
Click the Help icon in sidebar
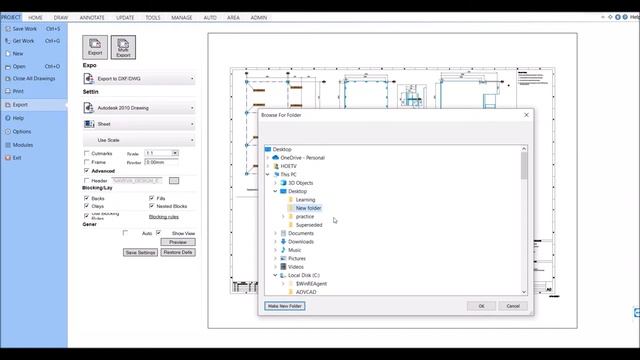tap(8, 118)
